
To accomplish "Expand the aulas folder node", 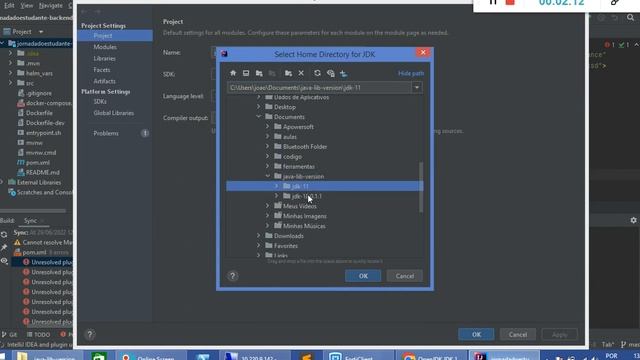I will 267,137.
